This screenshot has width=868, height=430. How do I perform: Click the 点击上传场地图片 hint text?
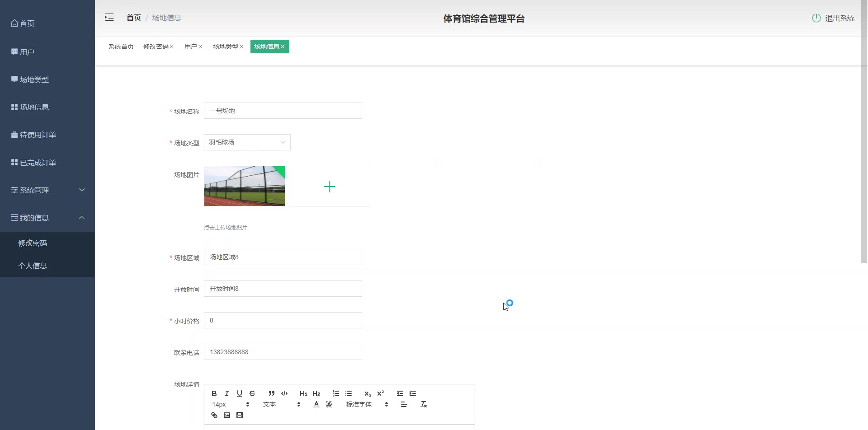226,227
